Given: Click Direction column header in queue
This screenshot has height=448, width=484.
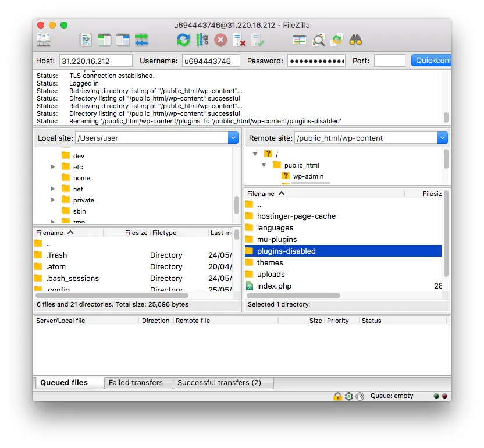Looking at the screenshot, I should [155, 321].
